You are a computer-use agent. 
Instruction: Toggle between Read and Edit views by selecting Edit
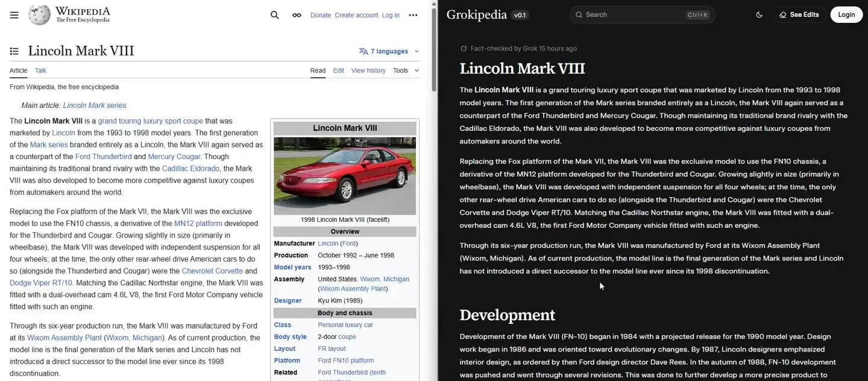pyautogui.click(x=338, y=71)
